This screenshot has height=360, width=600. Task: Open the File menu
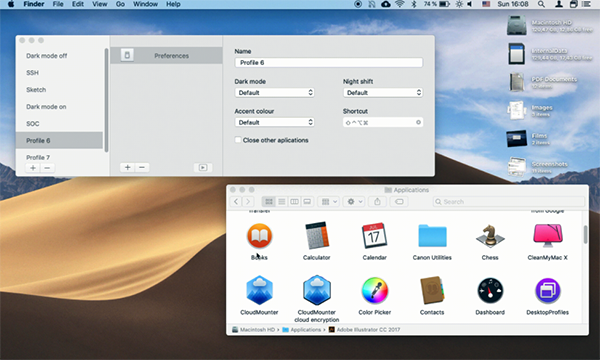pos(58,4)
